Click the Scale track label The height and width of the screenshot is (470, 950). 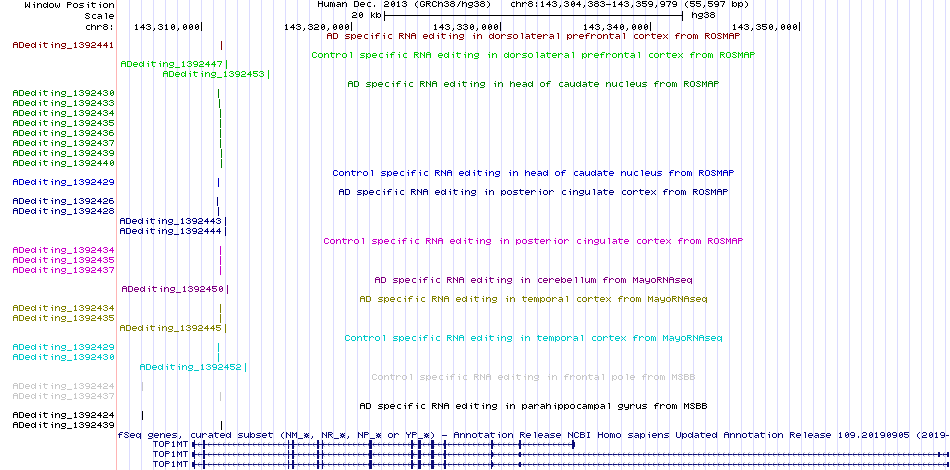100,15
